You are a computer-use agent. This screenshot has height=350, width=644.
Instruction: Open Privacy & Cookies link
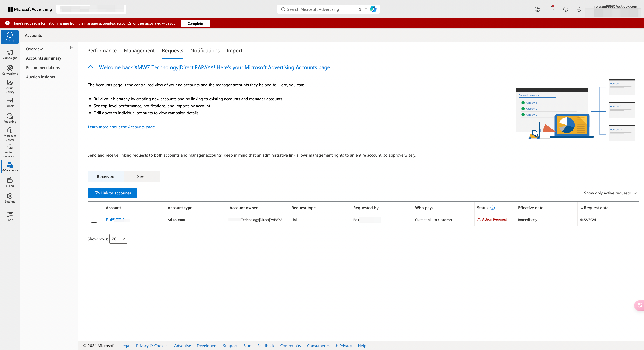[152, 346]
